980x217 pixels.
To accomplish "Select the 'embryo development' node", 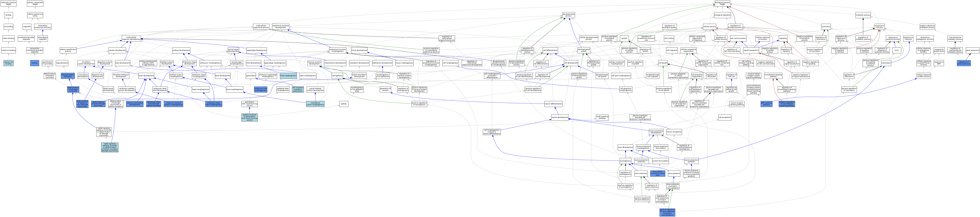I will (181, 50).
